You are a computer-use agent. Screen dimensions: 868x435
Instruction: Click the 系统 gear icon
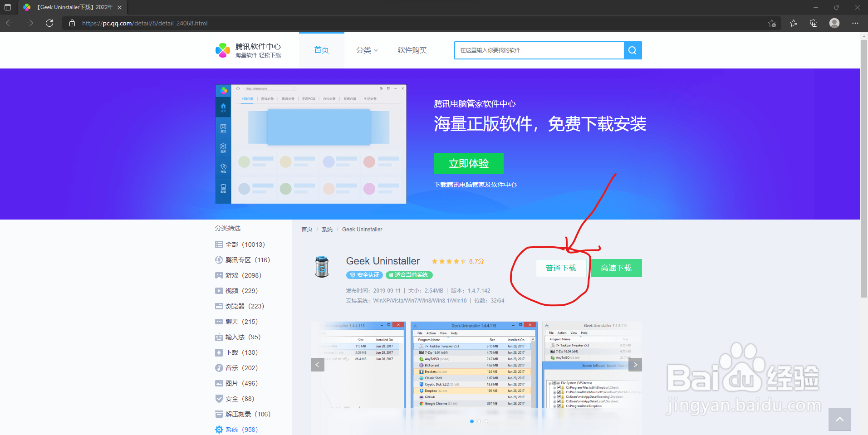(219, 430)
